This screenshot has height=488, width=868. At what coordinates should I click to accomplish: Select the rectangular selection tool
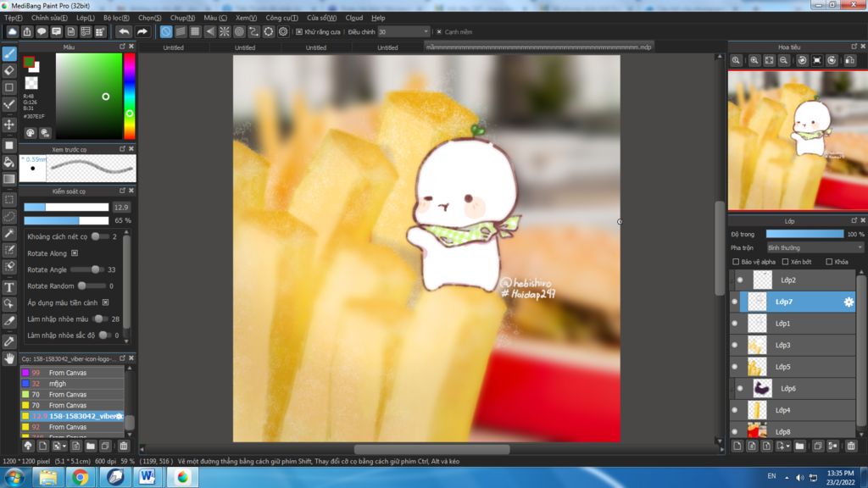coord(9,200)
